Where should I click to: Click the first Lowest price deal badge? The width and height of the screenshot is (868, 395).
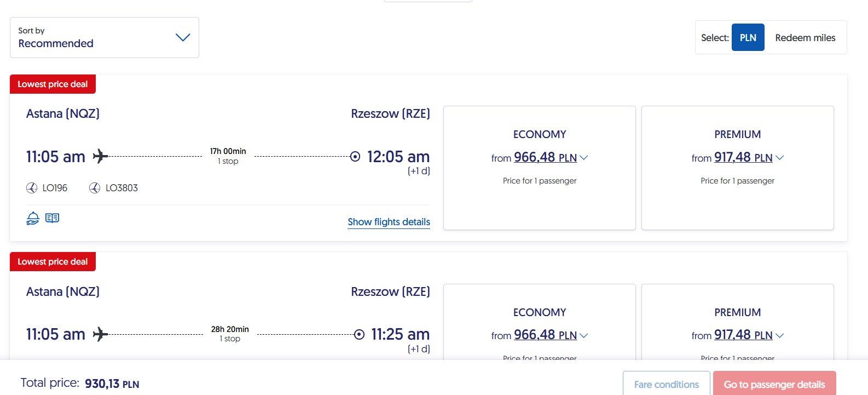point(53,84)
